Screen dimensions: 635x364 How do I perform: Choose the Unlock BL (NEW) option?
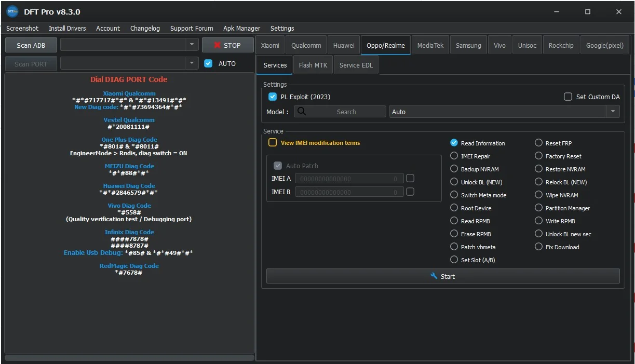pos(454,182)
